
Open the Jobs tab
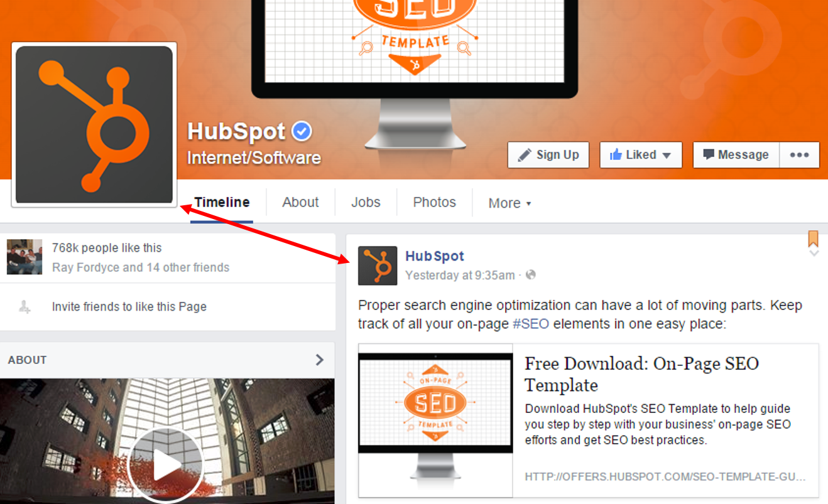pos(366,202)
